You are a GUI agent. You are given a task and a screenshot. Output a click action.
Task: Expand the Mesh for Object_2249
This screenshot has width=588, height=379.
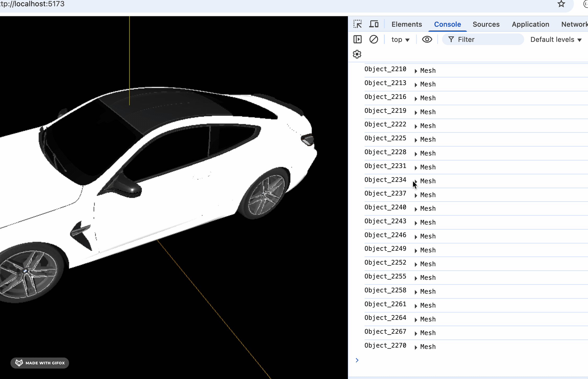pyautogui.click(x=416, y=251)
